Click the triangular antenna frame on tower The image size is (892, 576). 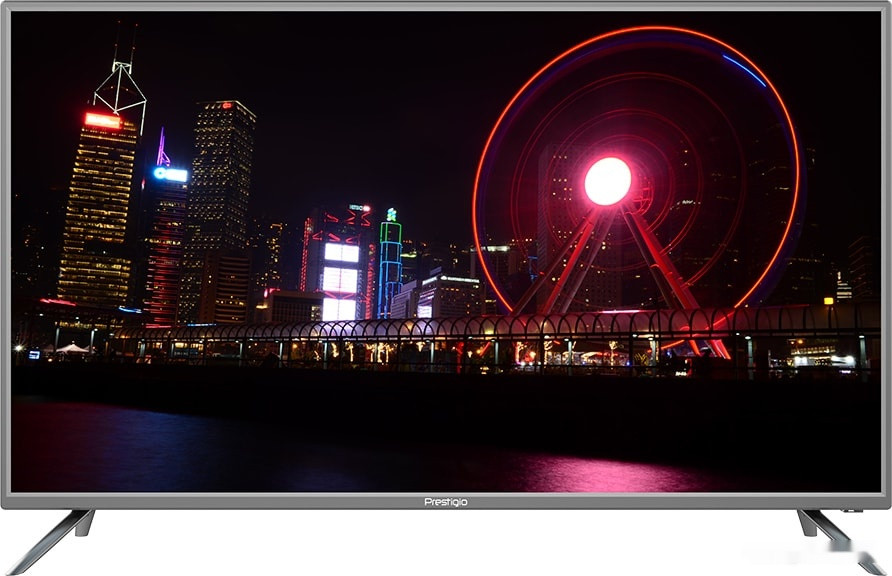121,83
